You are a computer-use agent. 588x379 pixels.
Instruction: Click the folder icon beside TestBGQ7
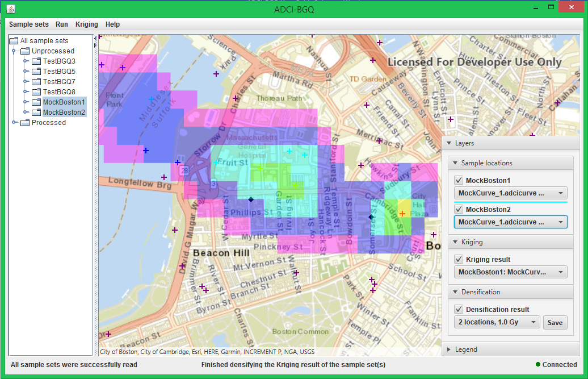coord(36,81)
